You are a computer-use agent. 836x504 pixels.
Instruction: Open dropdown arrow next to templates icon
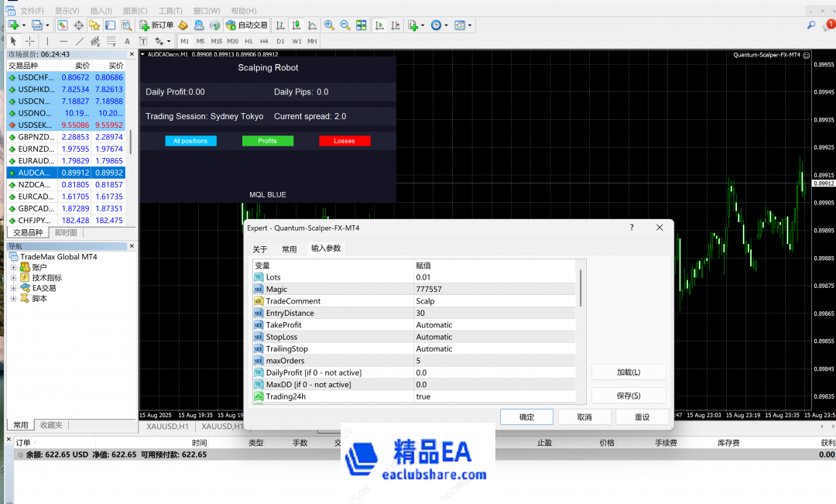pyautogui.click(x=470, y=25)
